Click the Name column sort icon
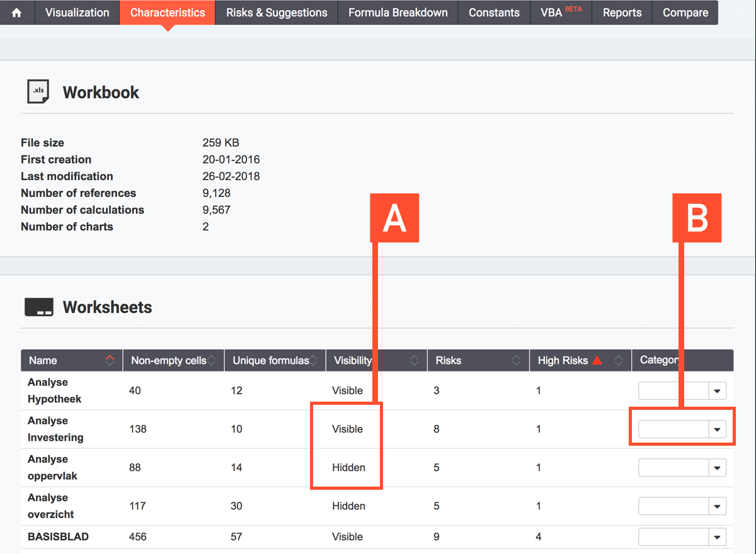The height and width of the screenshot is (554, 756). point(110,361)
